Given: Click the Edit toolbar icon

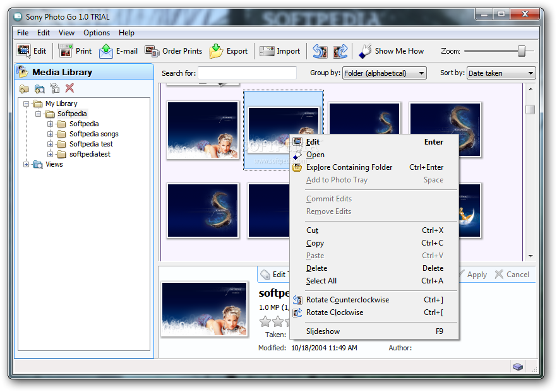Looking at the screenshot, I should [24, 51].
